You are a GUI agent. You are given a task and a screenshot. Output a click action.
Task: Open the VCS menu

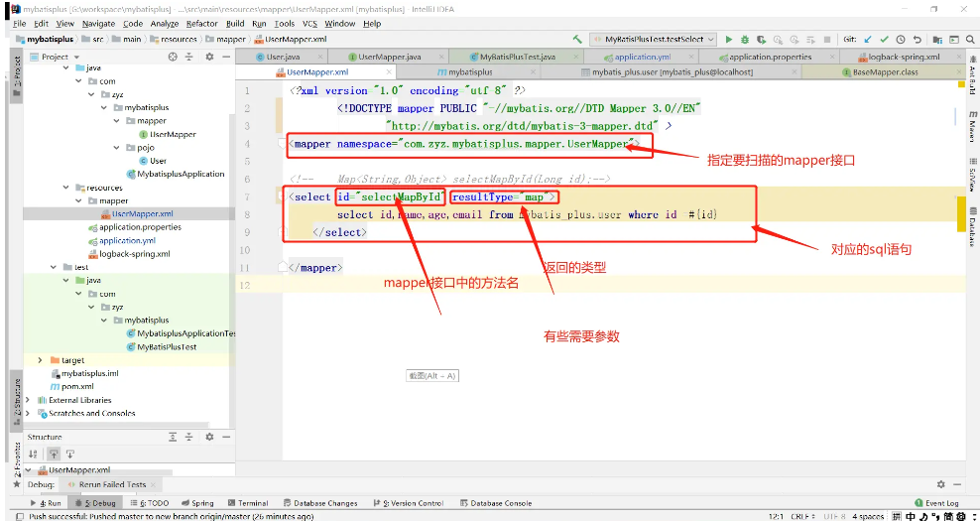pyautogui.click(x=310, y=24)
